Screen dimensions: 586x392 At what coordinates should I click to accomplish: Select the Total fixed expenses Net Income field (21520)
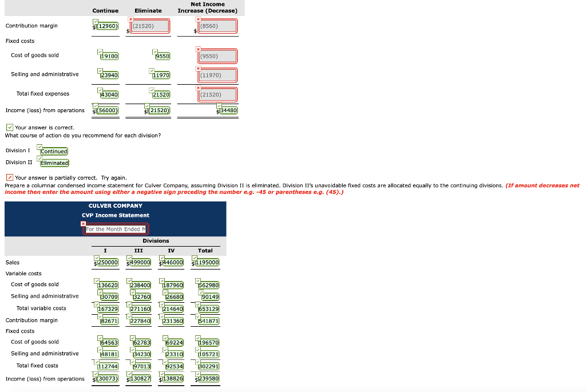pyautogui.click(x=217, y=94)
